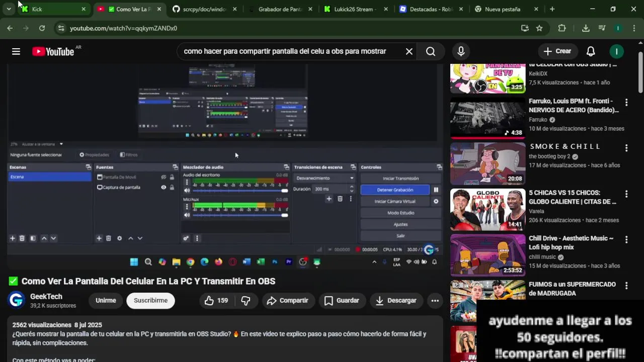
Task: View site information next to the URL
Action: pos(60,28)
